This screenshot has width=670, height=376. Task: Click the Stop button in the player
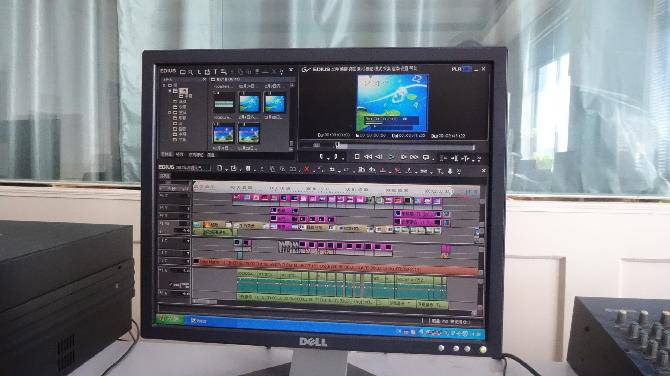click(x=357, y=157)
